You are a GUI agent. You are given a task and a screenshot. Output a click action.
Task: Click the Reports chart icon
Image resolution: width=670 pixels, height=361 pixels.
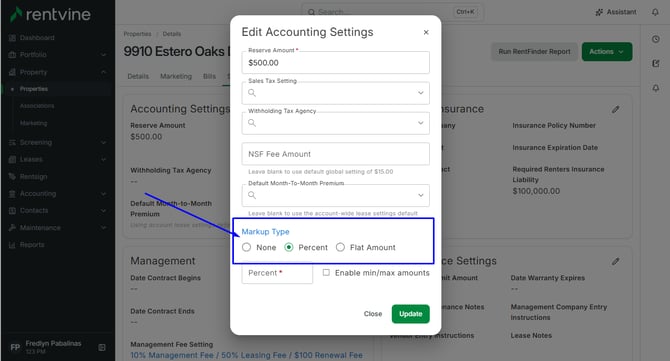pyautogui.click(x=12, y=245)
